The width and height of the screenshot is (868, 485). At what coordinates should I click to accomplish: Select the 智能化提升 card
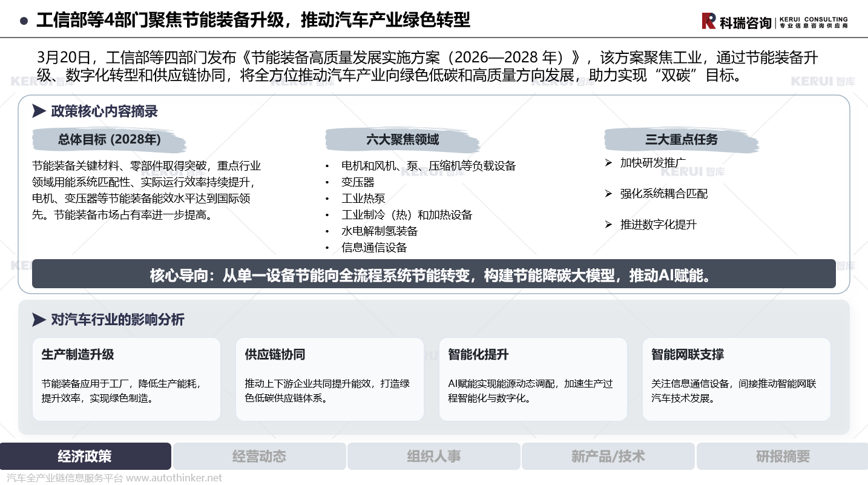533,379
